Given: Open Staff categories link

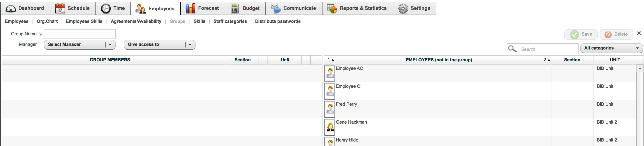Looking at the screenshot, I should [x=230, y=21].
